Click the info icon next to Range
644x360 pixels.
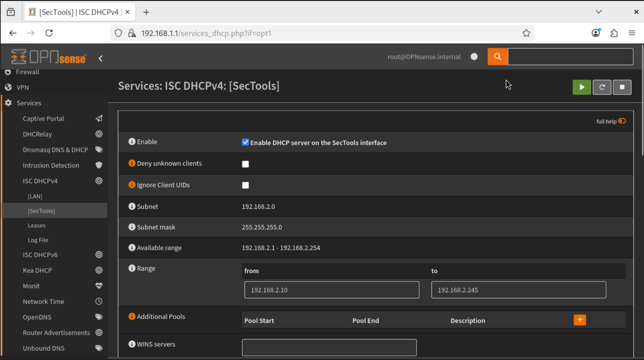pyautogui.click(x=132, y=268)
